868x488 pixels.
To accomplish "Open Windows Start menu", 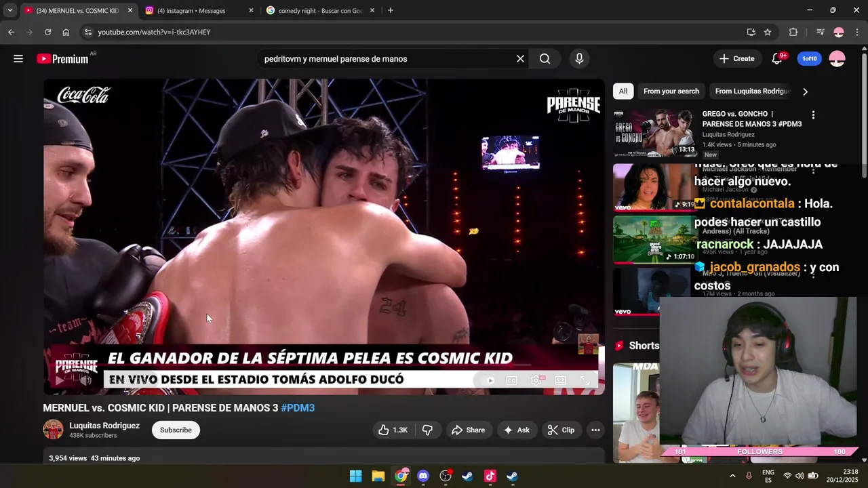I will pos(355,476).
